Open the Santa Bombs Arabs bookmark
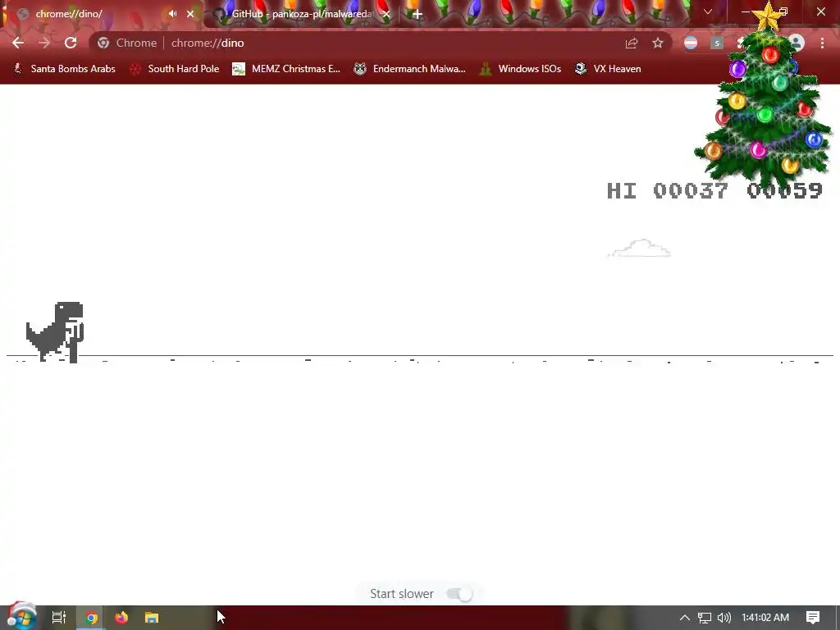 64,69
